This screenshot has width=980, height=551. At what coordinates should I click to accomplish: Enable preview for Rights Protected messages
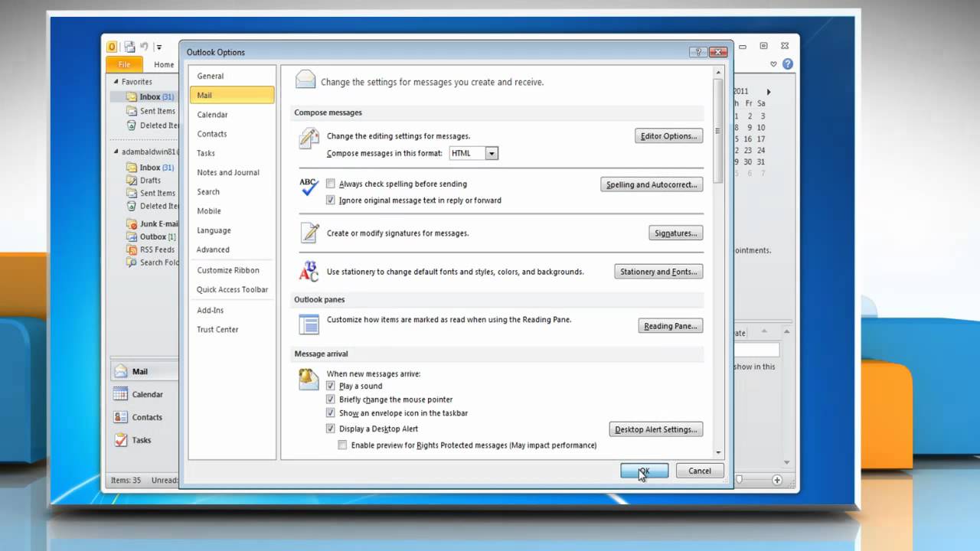tap(342, 445)
